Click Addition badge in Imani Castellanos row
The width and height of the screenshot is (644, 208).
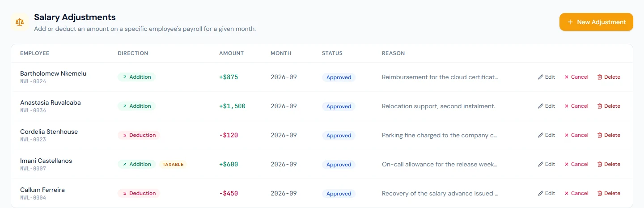pos(137,164)
